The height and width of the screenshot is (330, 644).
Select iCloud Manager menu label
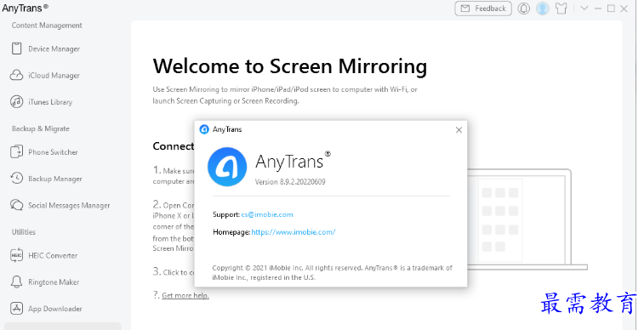tap(54, 76)
